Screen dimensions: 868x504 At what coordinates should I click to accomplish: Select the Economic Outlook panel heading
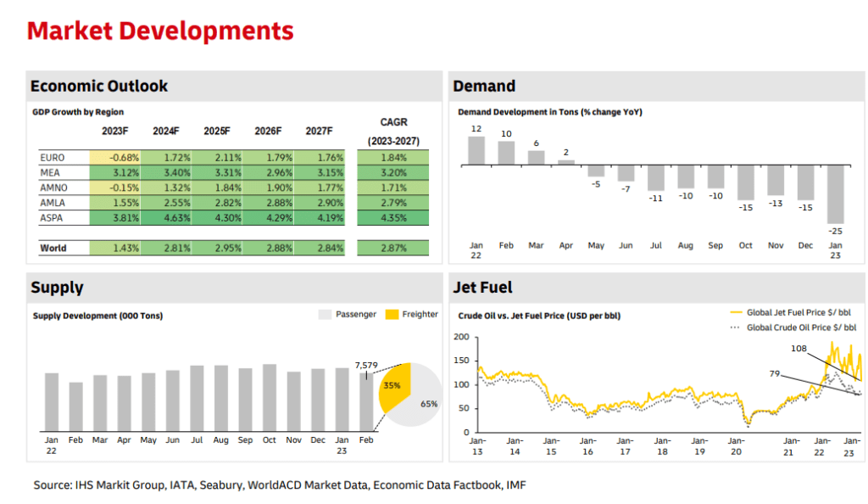[x=98, y=86]
